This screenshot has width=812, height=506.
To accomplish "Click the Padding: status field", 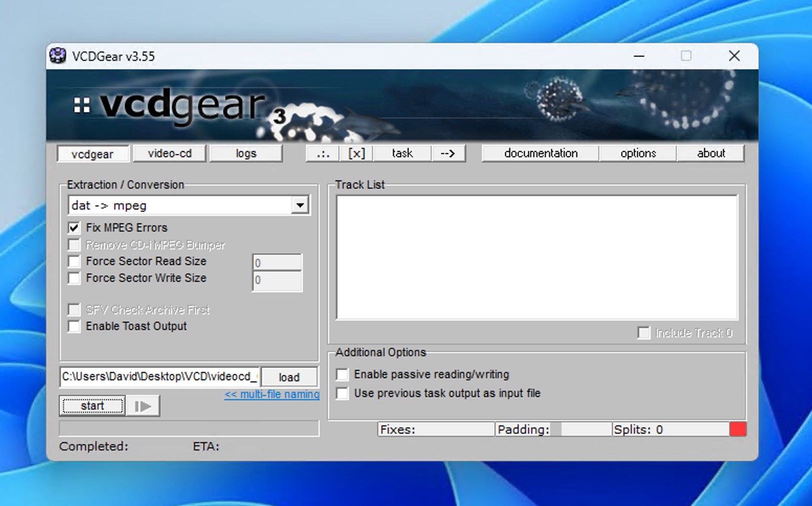I will pyautogui.click(x=553, y=430).
